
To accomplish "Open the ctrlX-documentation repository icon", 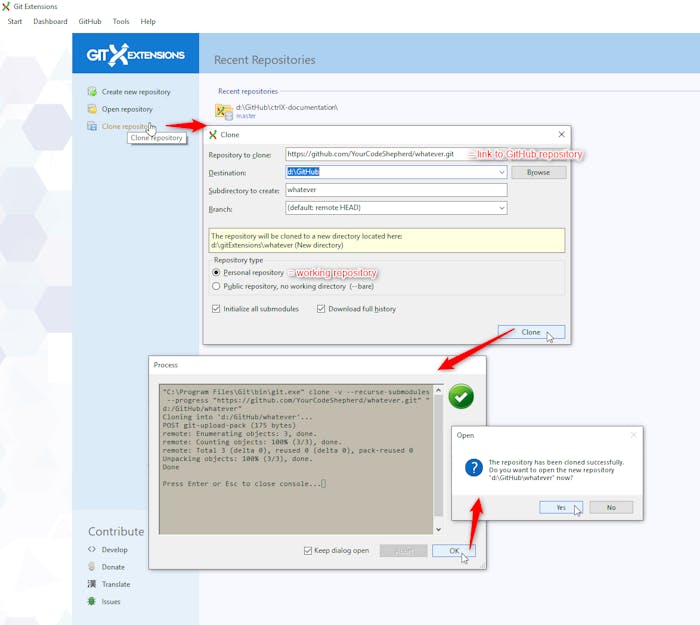I will point(224,111).
